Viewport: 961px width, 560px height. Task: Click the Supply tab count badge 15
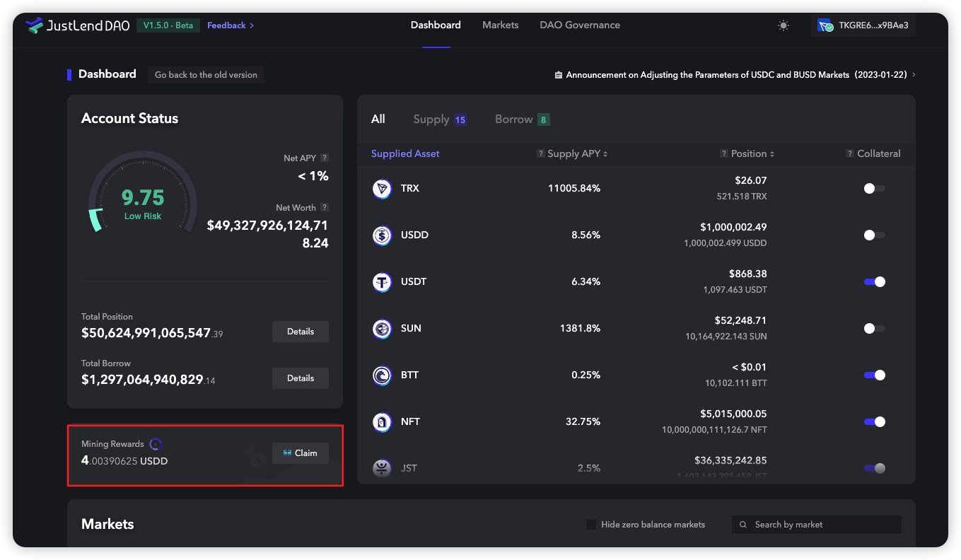tap(460, 120)
